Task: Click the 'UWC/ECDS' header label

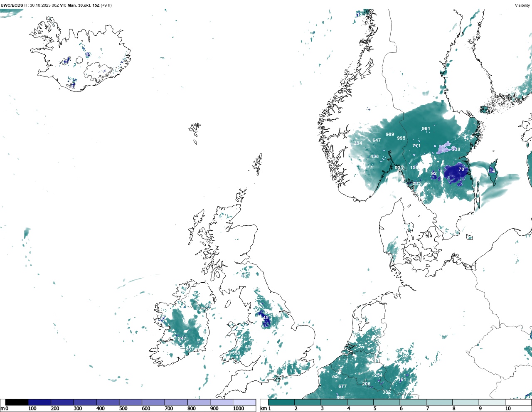Action: point(12,5)
